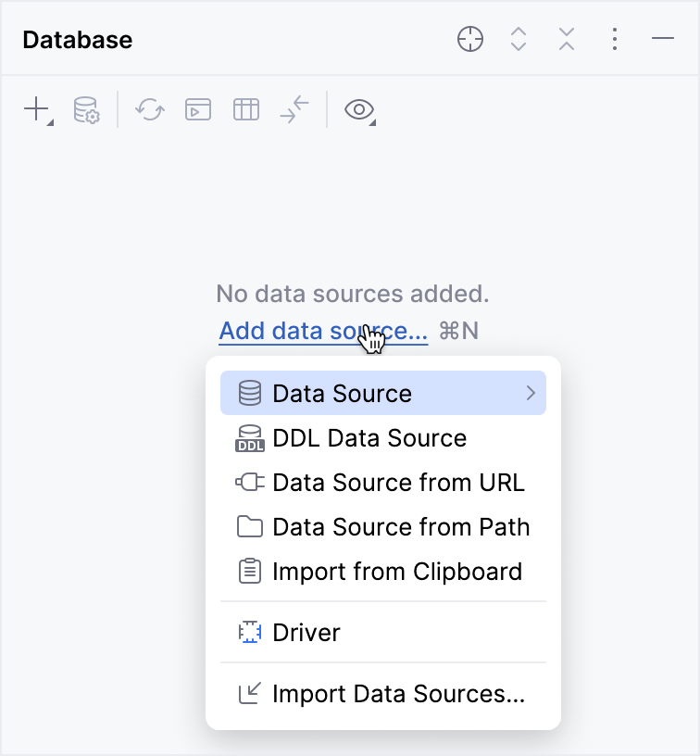Image resolution: width=700 pixels, height=756 pixels.
Task: Click the Refresh toolbar icon
Action: [x=150, y=110]
